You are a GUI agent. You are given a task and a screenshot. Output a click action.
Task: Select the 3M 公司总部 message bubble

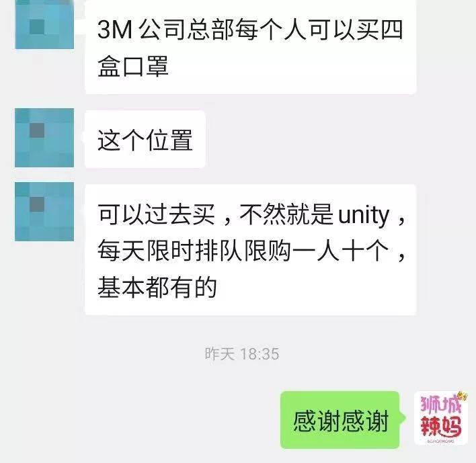[251, 46]
